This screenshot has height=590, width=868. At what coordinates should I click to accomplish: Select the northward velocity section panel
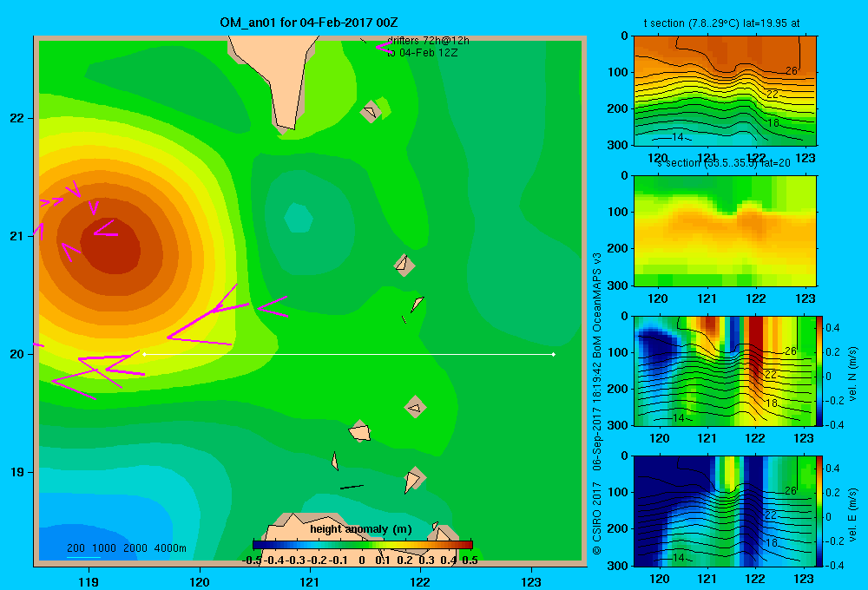point(725,370)
